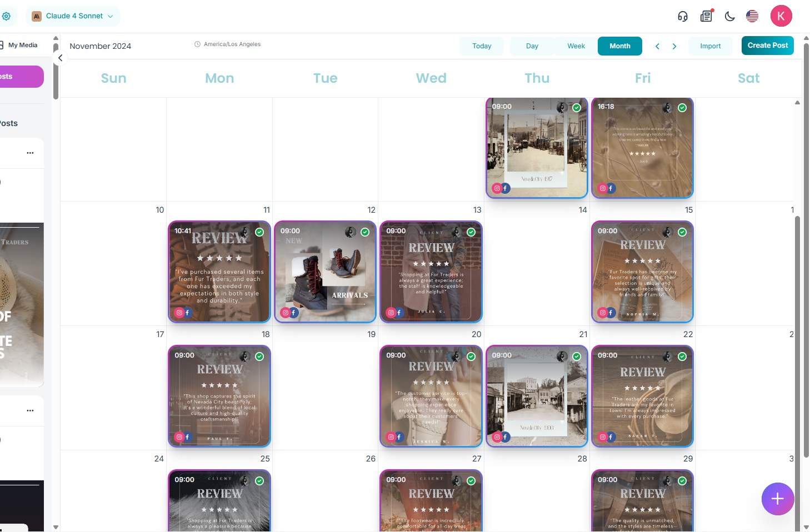Expand the Claude 4 Sonnet model dropdown
The width and height of the screenshot is (810, 532).
(73, 16)
